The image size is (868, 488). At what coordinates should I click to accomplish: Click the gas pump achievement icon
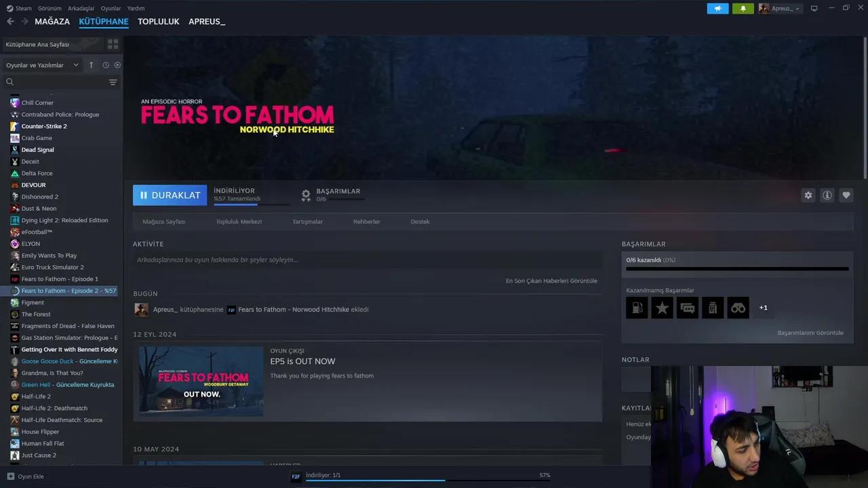[x=637, y=308]
